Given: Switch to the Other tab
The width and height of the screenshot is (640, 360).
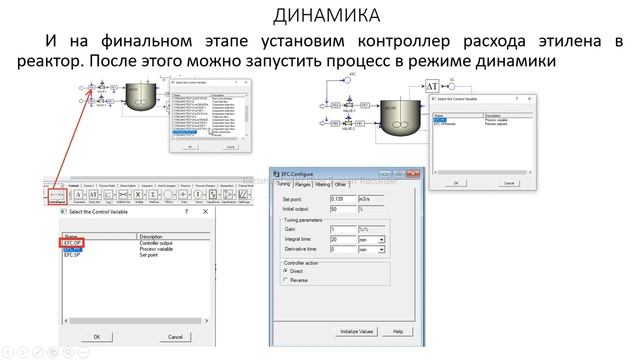Looking at the screenshot, I should point(340,184).
